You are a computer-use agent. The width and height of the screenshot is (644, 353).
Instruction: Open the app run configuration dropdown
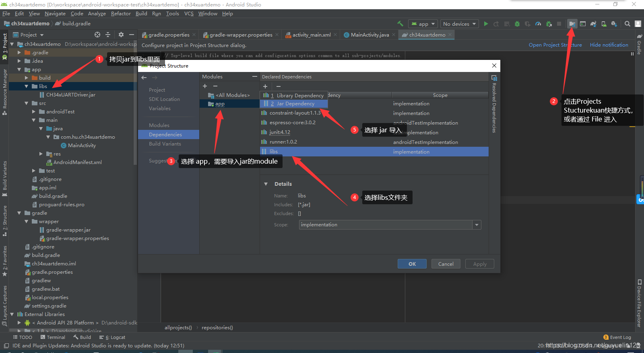(423, 24)
